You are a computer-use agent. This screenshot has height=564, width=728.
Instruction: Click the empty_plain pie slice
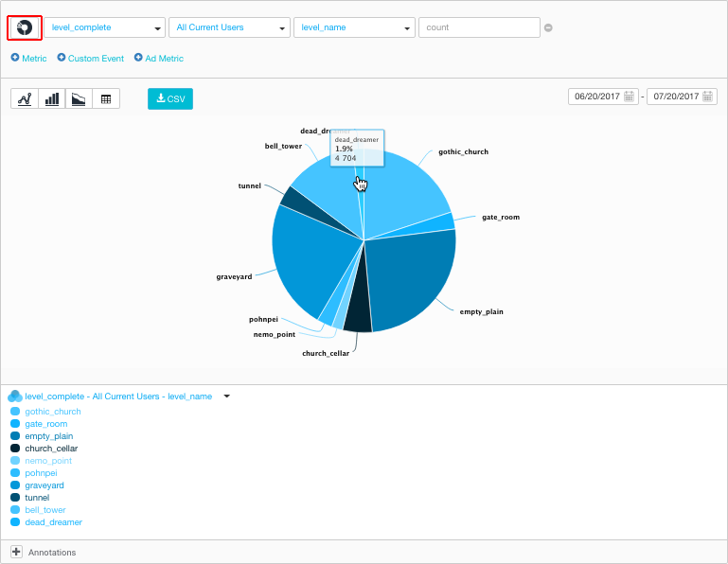click(x=412, y=274)
